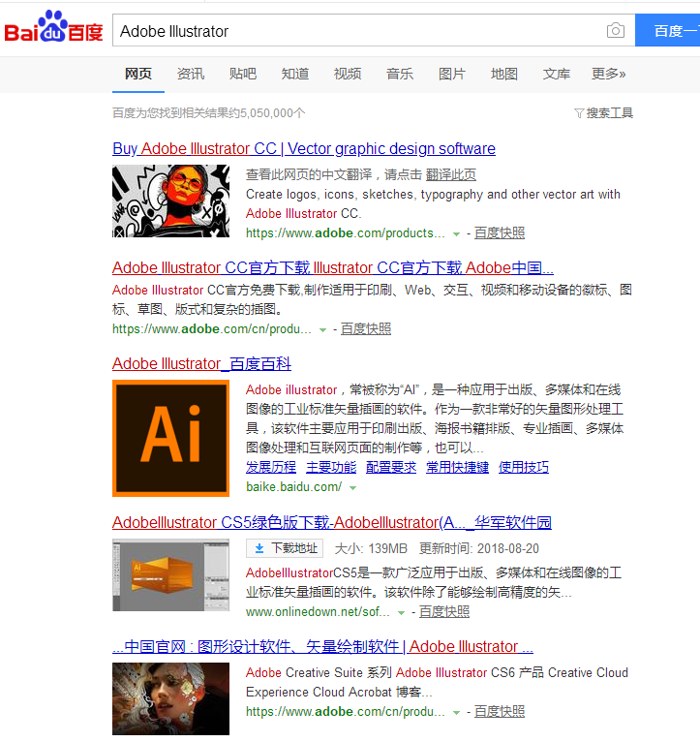Click the 翻译此页 translate page link
The height and width of the screenshot is (742, 700).
[451, 174]
